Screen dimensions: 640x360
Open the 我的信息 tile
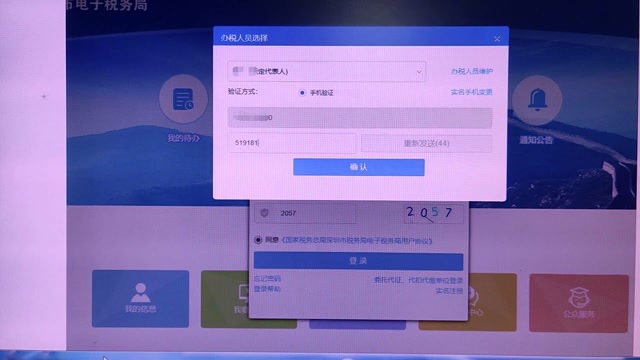tap(140, 298)
